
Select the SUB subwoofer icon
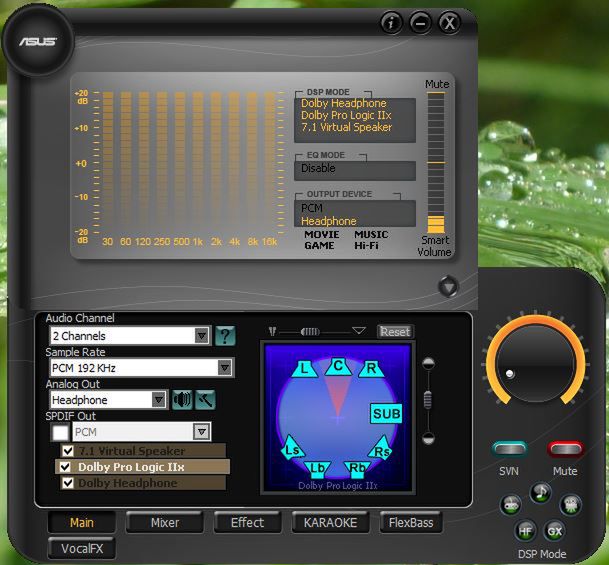click(x=386, y=414)
